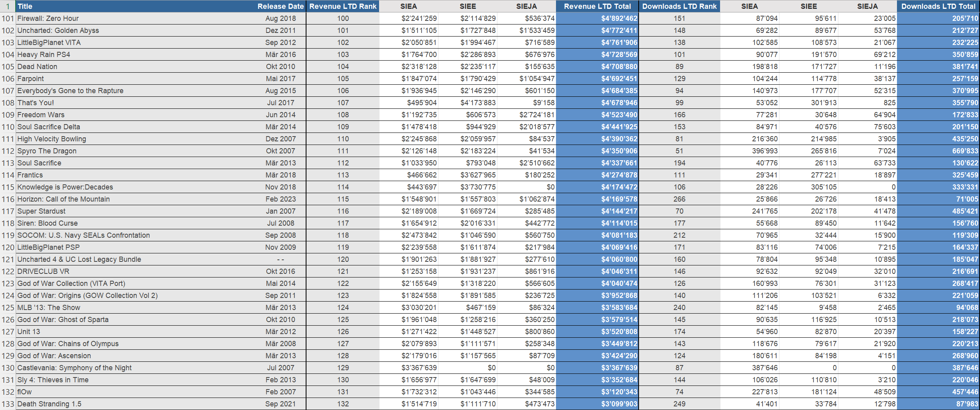Click the 'Spyro The Dragon' title
Viewport: 980px width, 410px height.
[136, 151]
